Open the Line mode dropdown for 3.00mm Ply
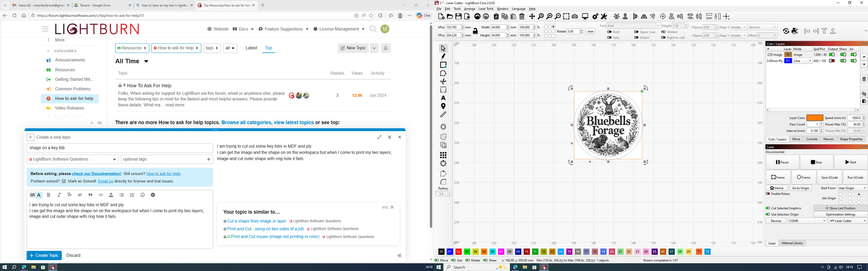This screenshot has height=271, width=868. (802, 61)
